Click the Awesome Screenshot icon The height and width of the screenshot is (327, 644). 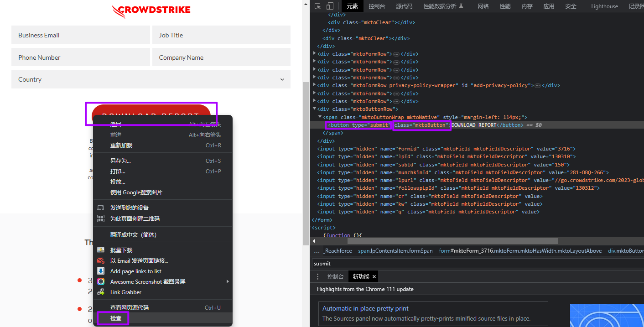(101, 281)
